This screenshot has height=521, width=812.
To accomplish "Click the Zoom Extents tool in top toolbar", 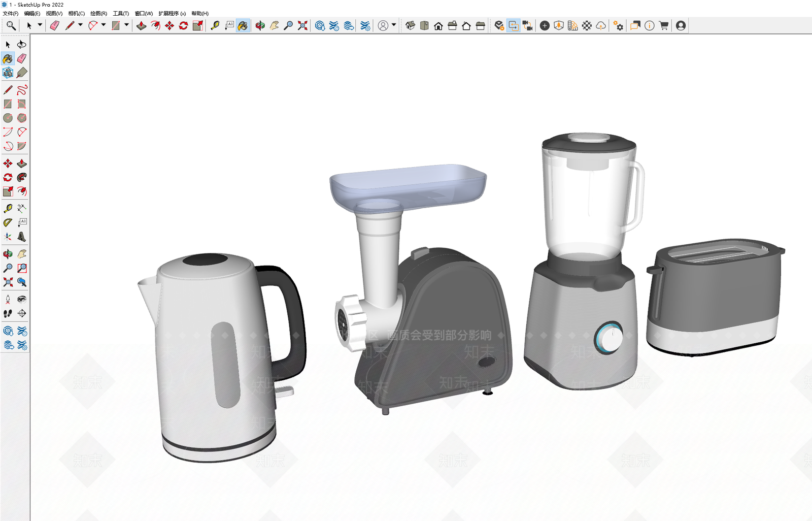I will [x=303, y=25].
